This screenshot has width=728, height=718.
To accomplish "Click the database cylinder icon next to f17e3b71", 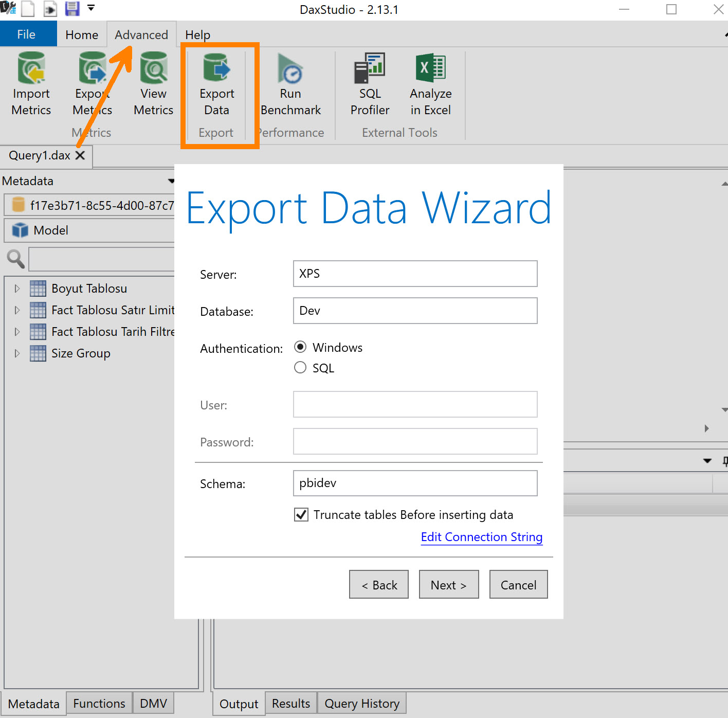I will pyautogui.click(x=19, y=205).
